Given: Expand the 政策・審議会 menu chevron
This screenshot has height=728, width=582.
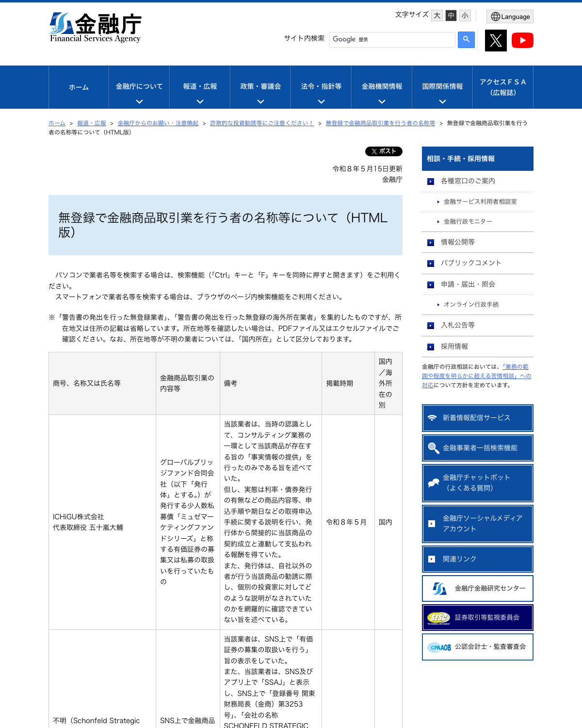Looking at the screenshot, I should 260,102.
